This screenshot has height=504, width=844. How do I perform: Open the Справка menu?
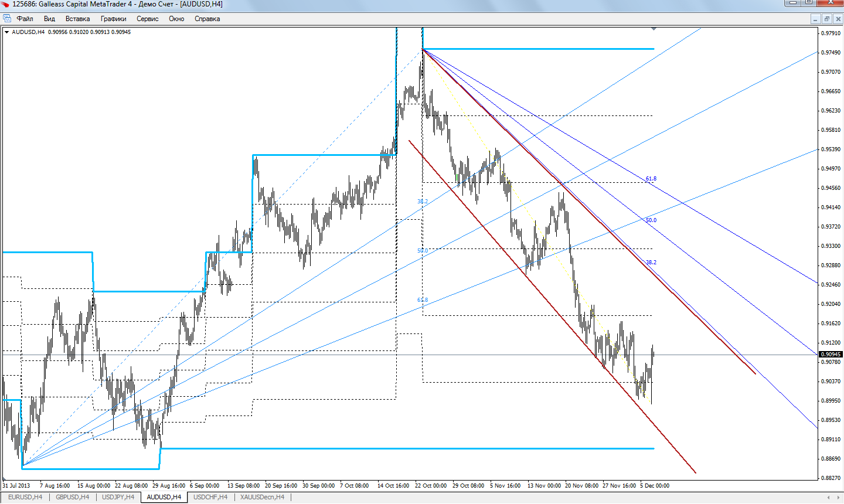pyautogui.click(x=207, y=19)
